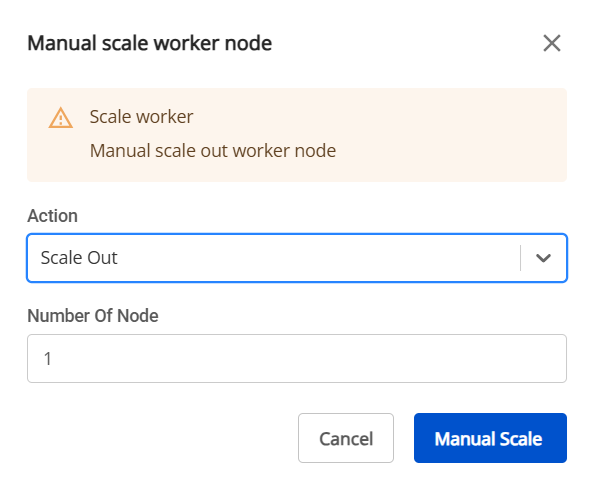Click the divider line beside the dropdown chevron
This screenshot has height=485, width=592.
click(520, 258)
